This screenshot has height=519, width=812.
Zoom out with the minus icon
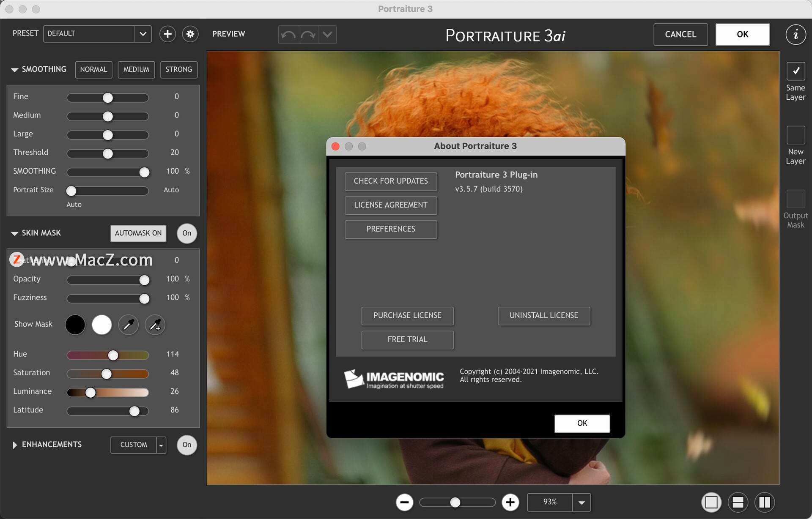coord(404,502)
